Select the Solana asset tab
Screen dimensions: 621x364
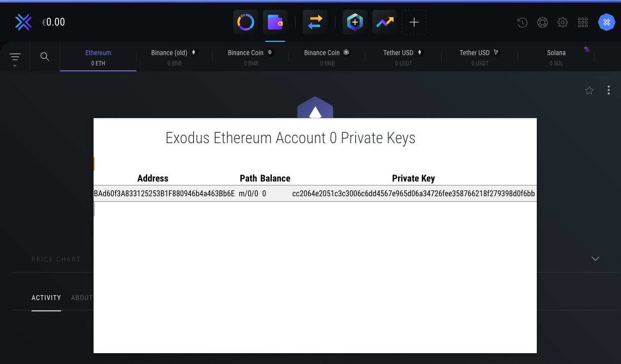[x=556, y=57]
